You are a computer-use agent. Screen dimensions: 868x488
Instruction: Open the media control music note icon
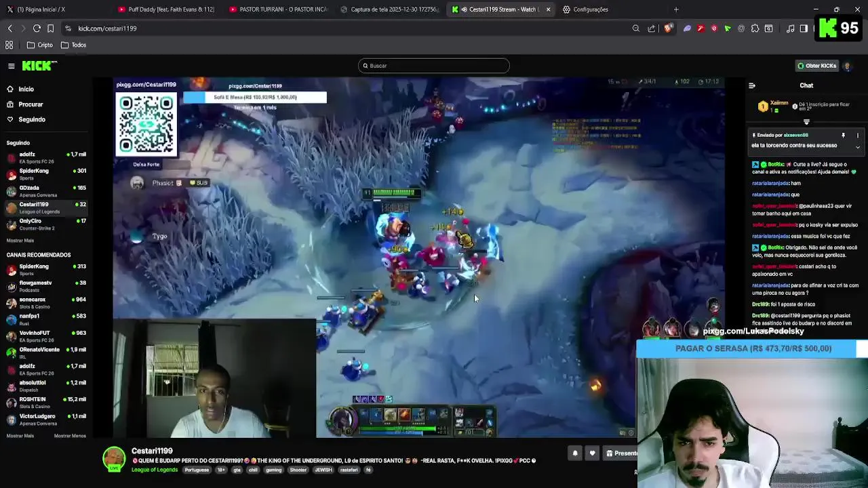[x=790, y=28]
